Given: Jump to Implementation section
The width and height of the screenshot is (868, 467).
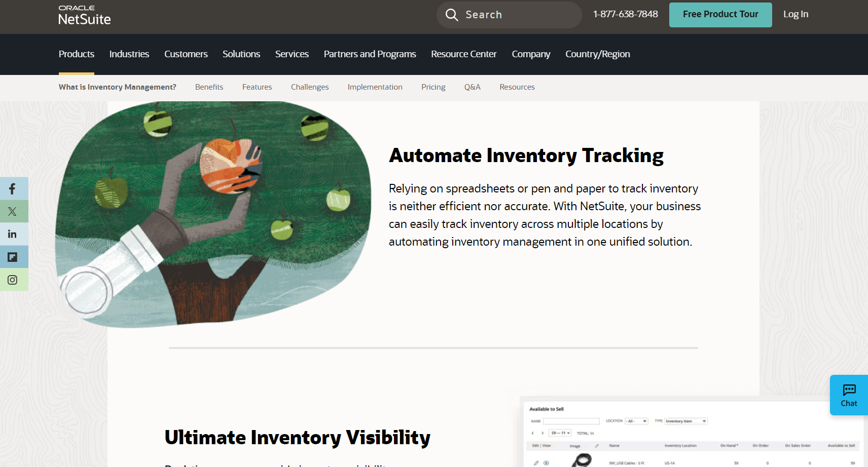Looking at the screenshot, I should (375, 87).
